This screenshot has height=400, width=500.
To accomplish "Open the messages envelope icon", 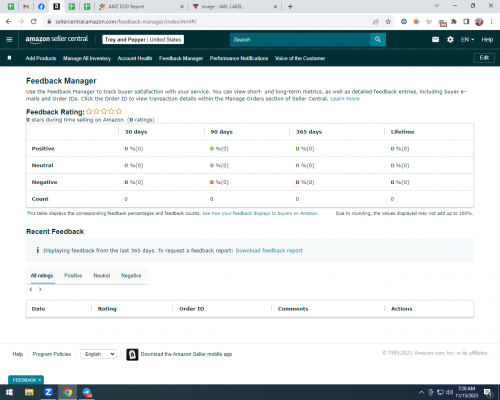I will pos(435,40).
